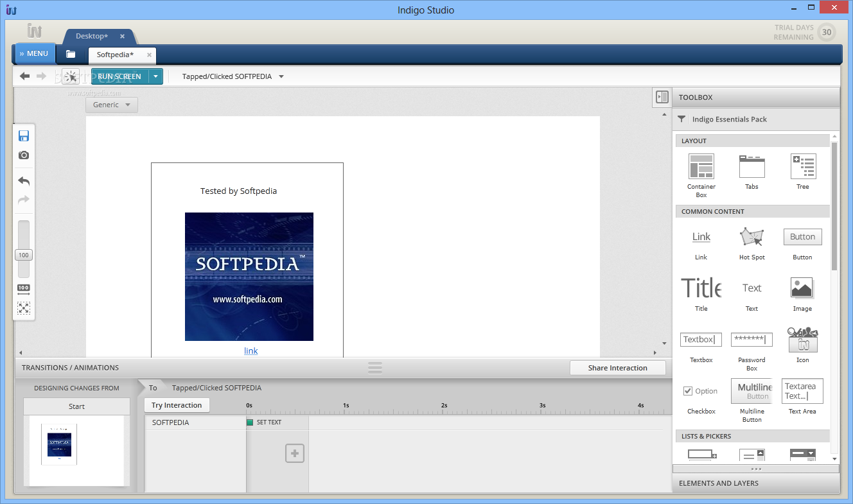
Task: Click the Share Interaction button
Action: coord(617,368)
